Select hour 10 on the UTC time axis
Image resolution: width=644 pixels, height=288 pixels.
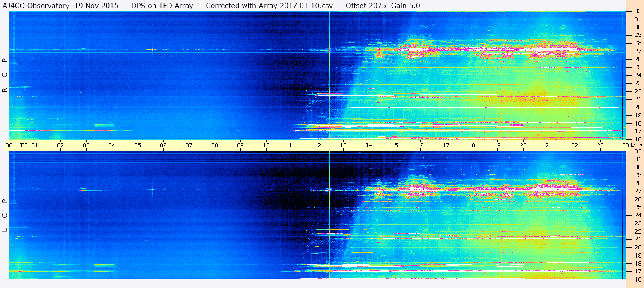(266, 145)
